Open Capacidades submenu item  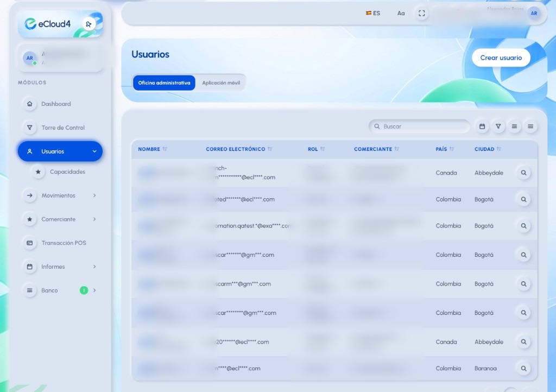[67, 172]
